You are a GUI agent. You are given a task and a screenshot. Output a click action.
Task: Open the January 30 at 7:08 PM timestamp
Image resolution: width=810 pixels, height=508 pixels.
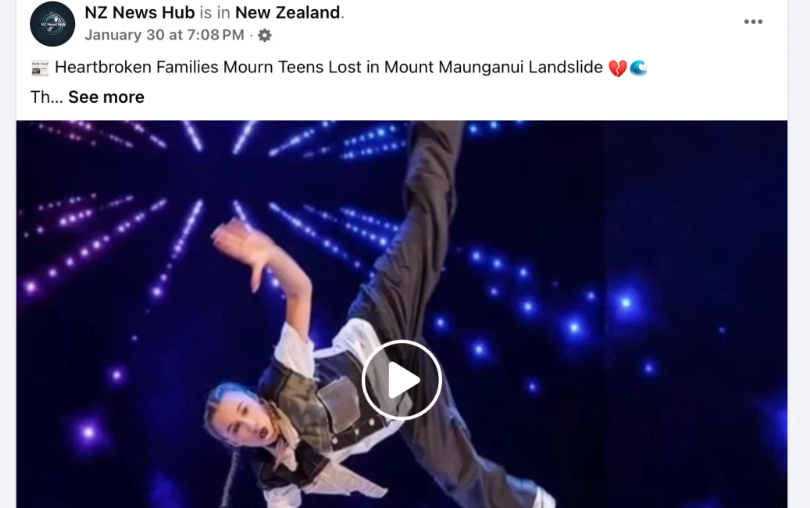pyautogui.click(x=164, y=35)
